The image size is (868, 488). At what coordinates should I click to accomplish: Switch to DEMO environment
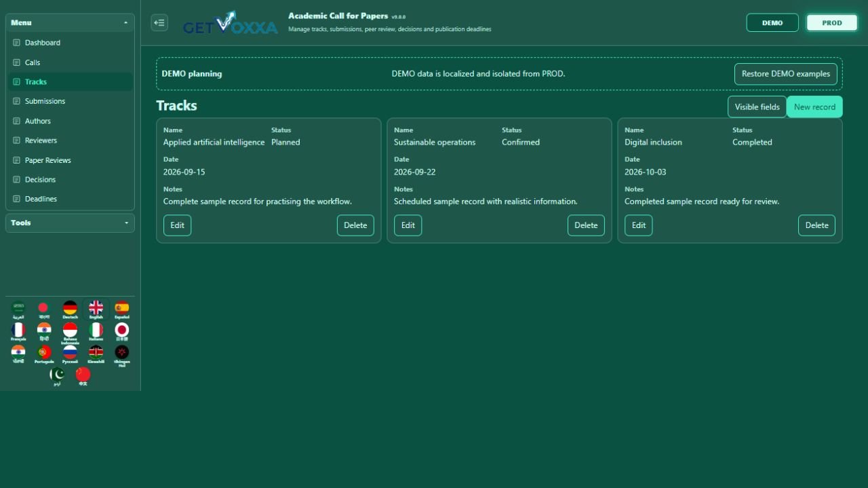pyautogui.click(x=772, y=22)
